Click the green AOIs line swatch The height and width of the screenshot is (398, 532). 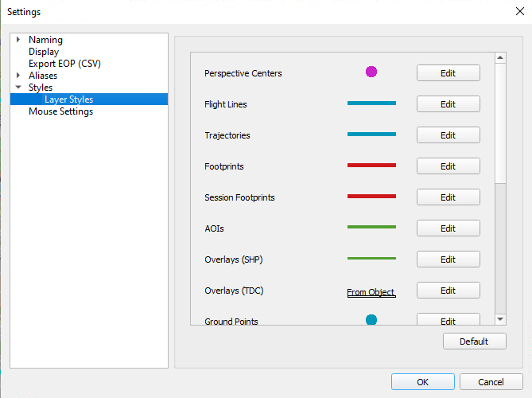click(x=371, y=228)
